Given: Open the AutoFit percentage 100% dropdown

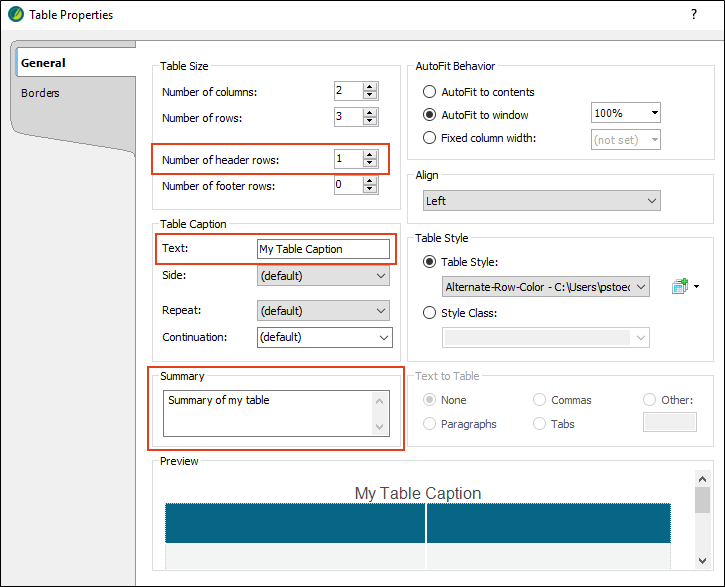Looking at the screenshot, I should pos(626,114).
